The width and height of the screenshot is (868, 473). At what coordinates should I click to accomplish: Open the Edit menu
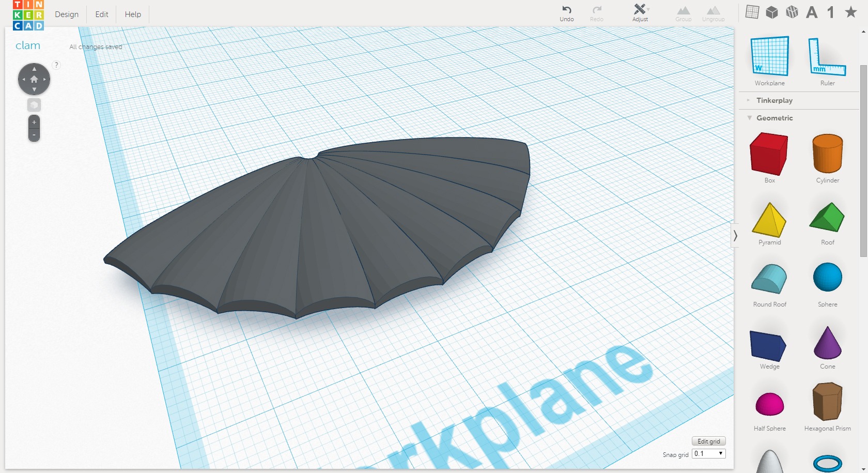click(102, 14)
